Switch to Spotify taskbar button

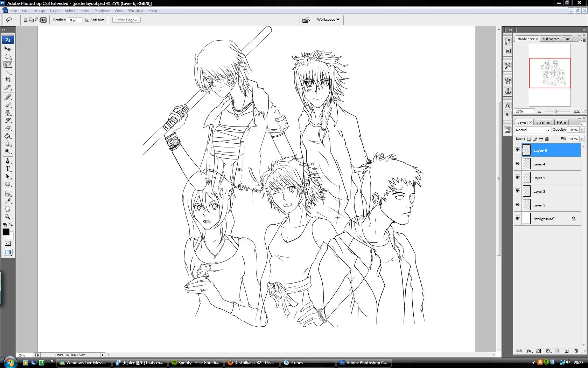(x=196, y=363)
